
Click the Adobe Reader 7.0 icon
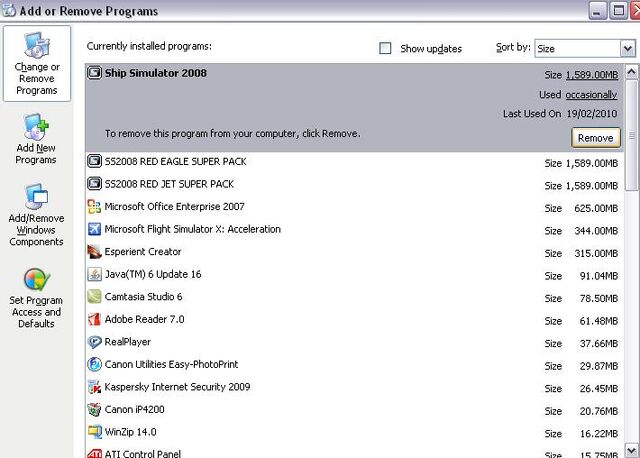tap(94, 319)
